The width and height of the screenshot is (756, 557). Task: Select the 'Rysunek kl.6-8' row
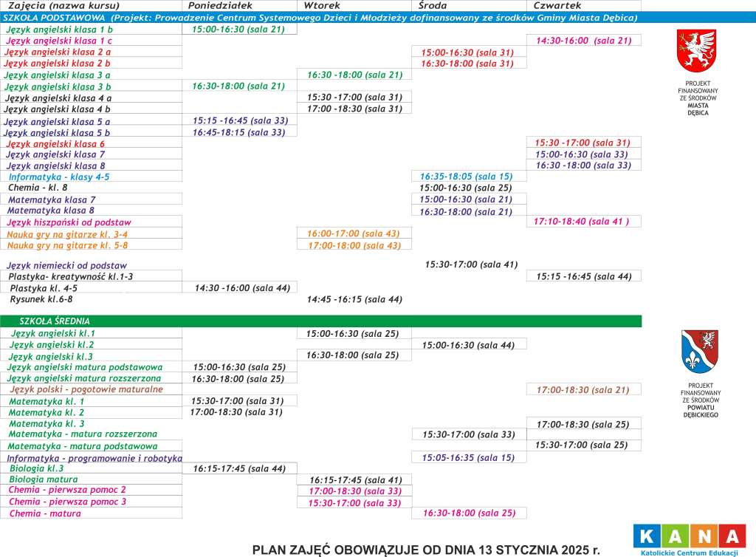[41, 299]
